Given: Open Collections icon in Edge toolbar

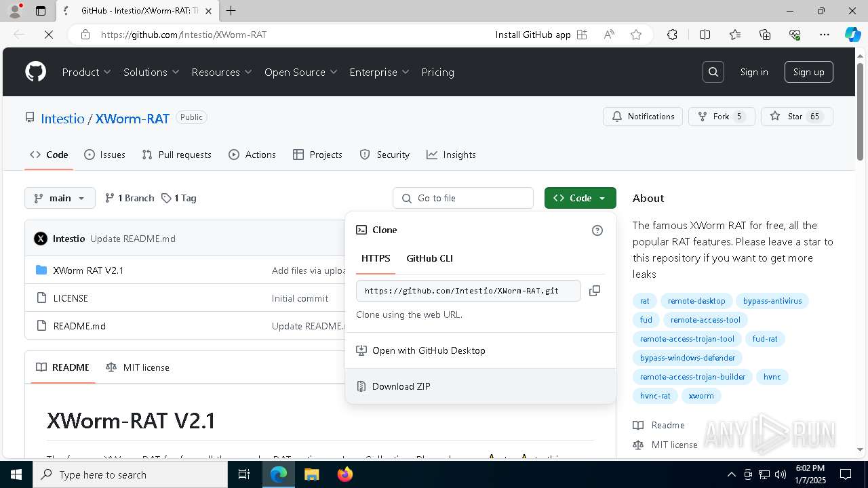Looking at the screenshot, I should click(765, 35).
